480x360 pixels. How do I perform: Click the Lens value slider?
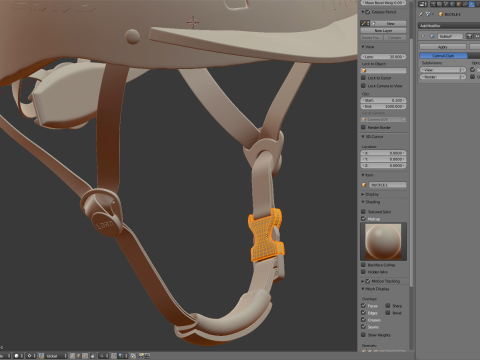pos(384,57)
